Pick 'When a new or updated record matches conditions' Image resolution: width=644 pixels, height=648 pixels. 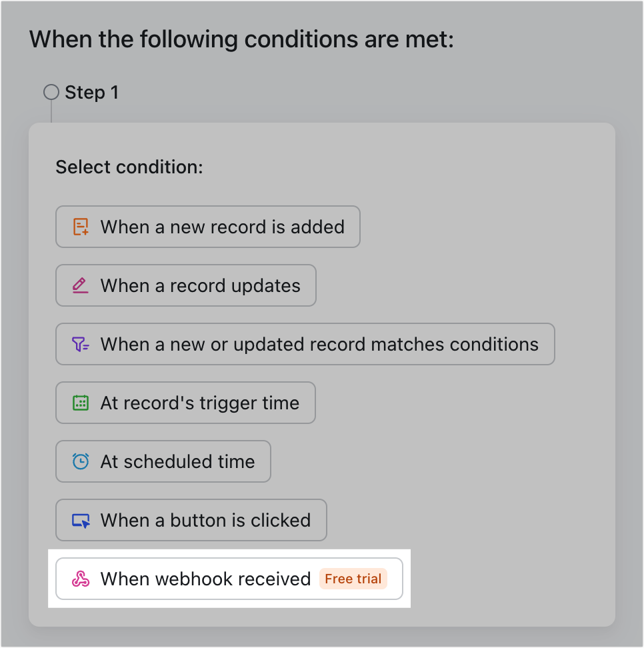305,344
